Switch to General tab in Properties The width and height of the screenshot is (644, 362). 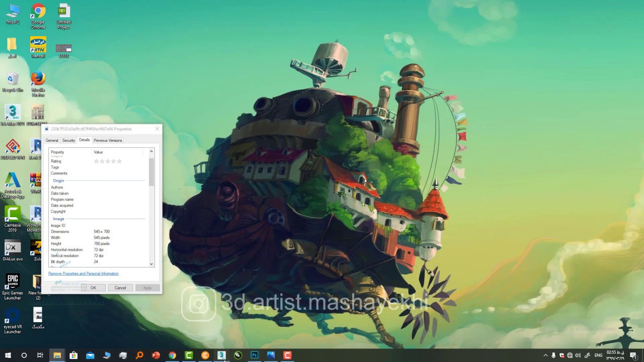click(x=52, y=140)
